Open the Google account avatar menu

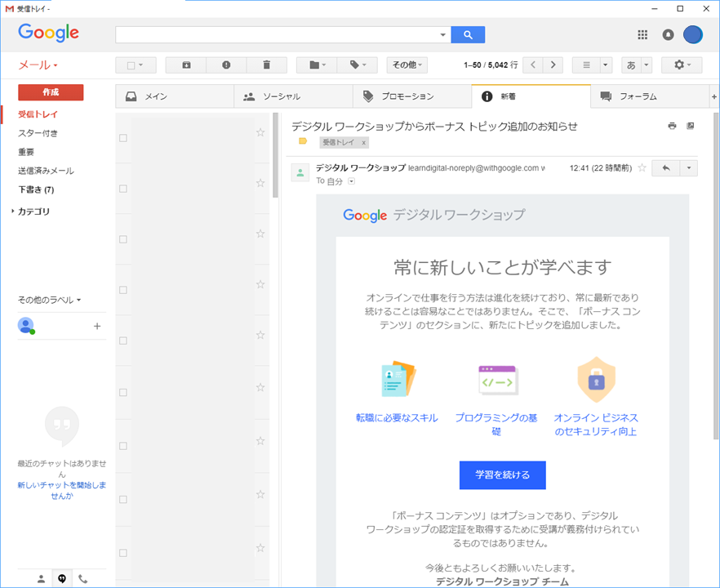[x=693, y=34]
